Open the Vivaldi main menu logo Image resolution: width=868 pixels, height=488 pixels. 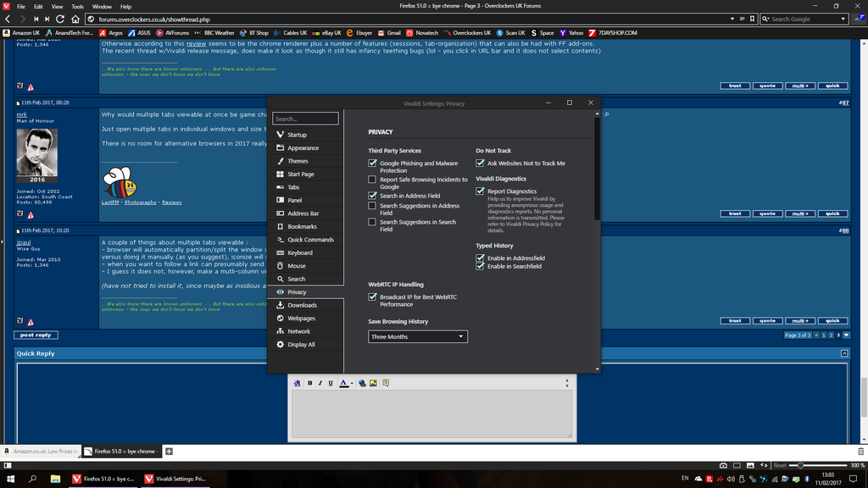[x=6, y=6]
